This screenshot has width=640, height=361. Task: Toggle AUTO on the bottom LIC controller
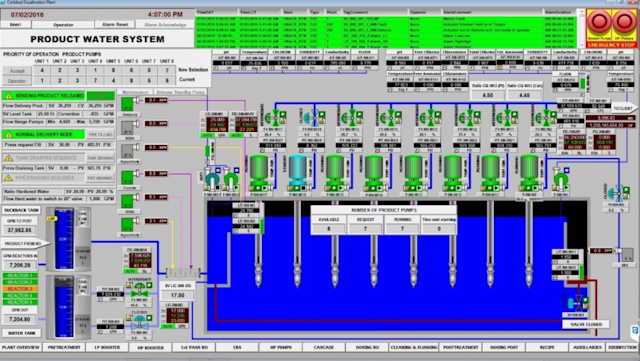(167, 326)
